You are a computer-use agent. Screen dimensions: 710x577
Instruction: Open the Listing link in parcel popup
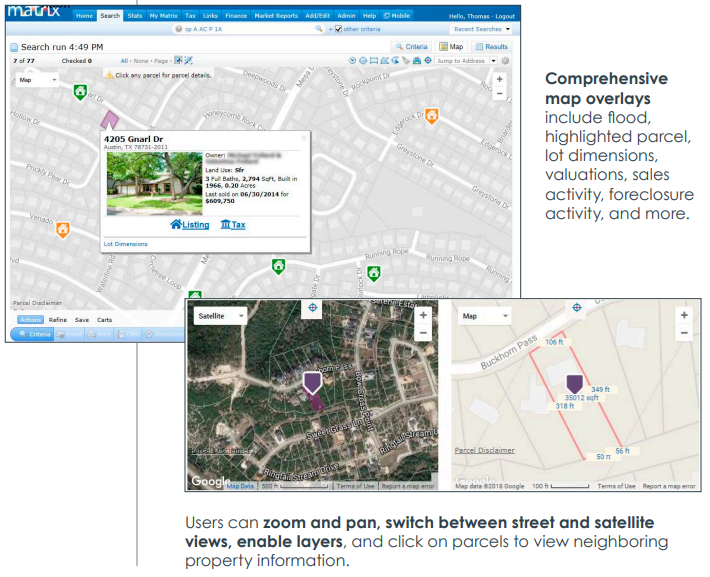tap(190, 225)
